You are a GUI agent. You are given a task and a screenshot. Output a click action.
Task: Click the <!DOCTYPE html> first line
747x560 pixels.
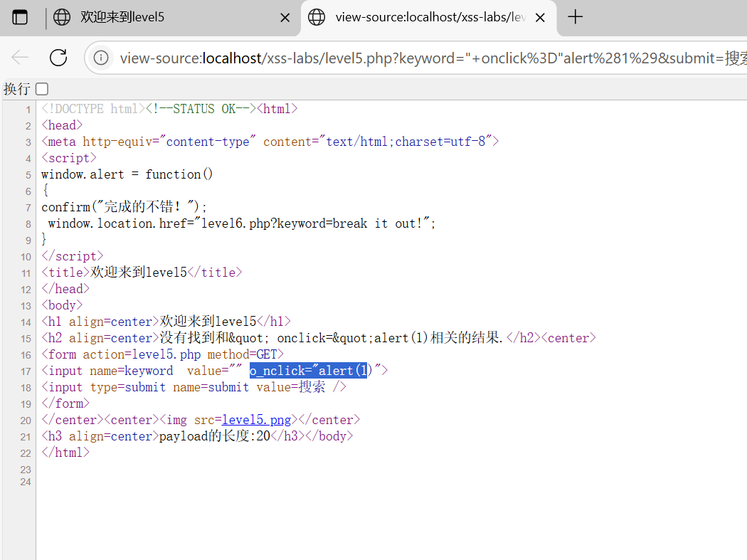[169, 109]
